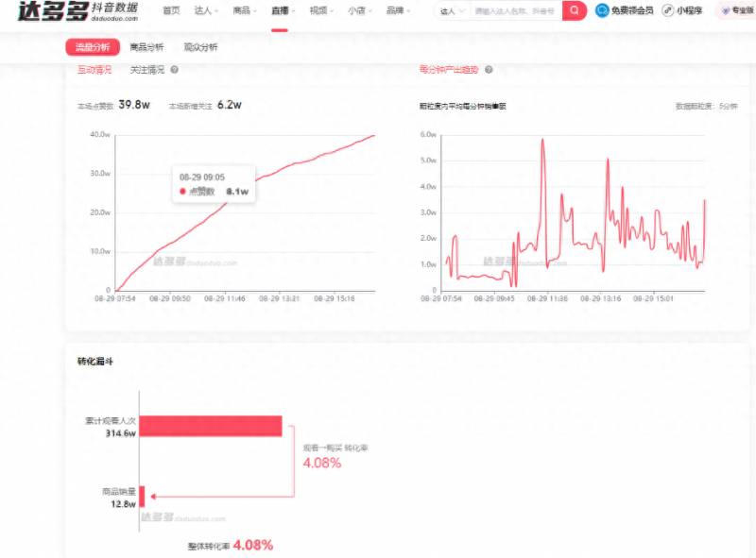Expand the 品牌 navigation menu
The image size is (756, 558).
[x=398, y=10]
